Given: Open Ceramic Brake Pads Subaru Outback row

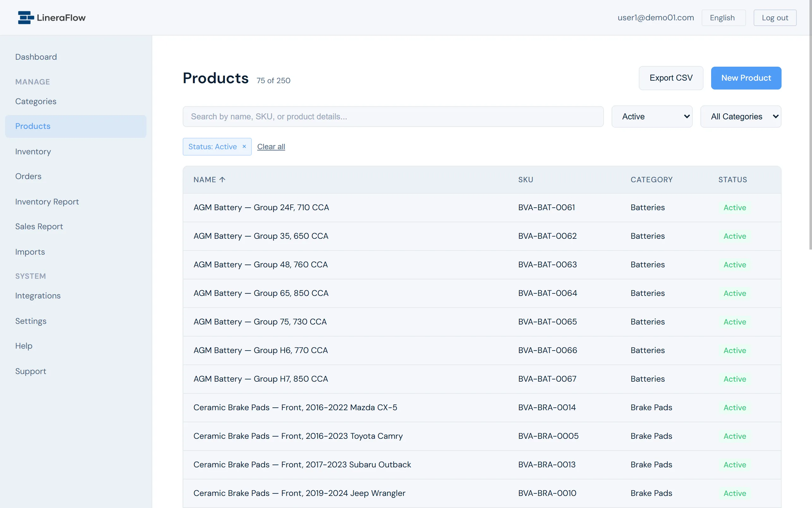Looking at the screenshot, I should (482, 465).
